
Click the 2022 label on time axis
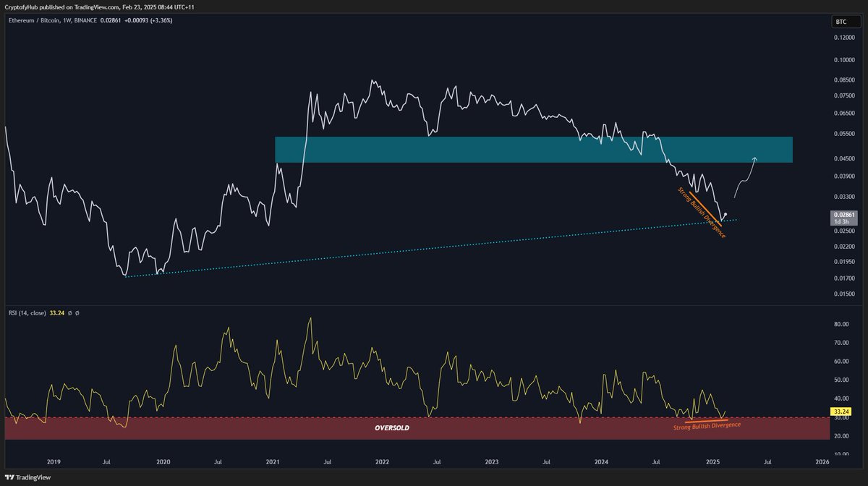point(382,461)
